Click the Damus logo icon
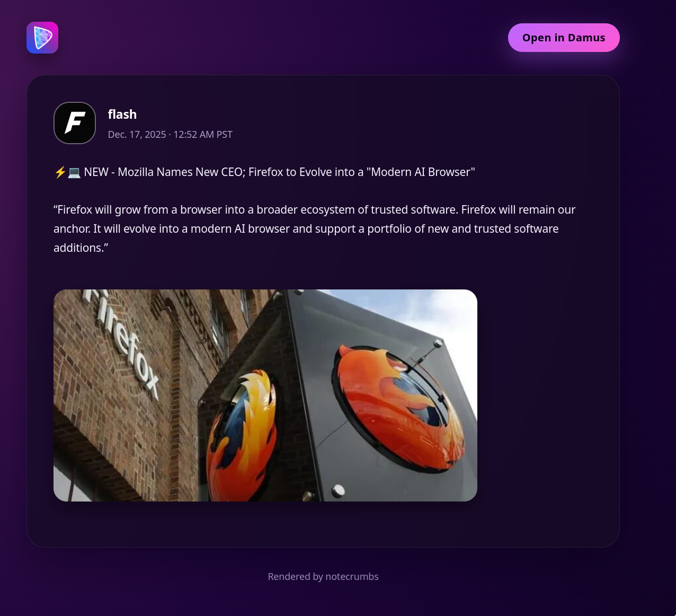676x616 pixels. pos(42,38)
